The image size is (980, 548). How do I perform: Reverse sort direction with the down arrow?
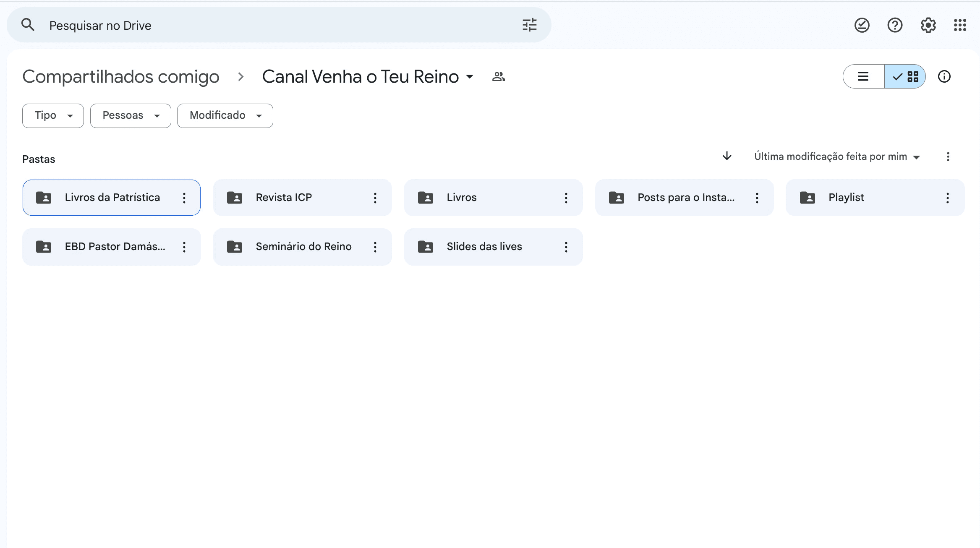[727, 157]
